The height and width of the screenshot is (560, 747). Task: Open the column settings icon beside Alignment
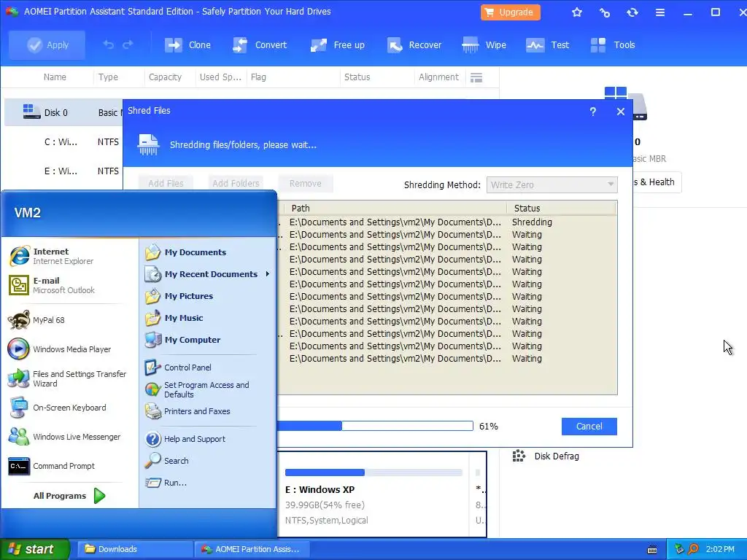476,77
